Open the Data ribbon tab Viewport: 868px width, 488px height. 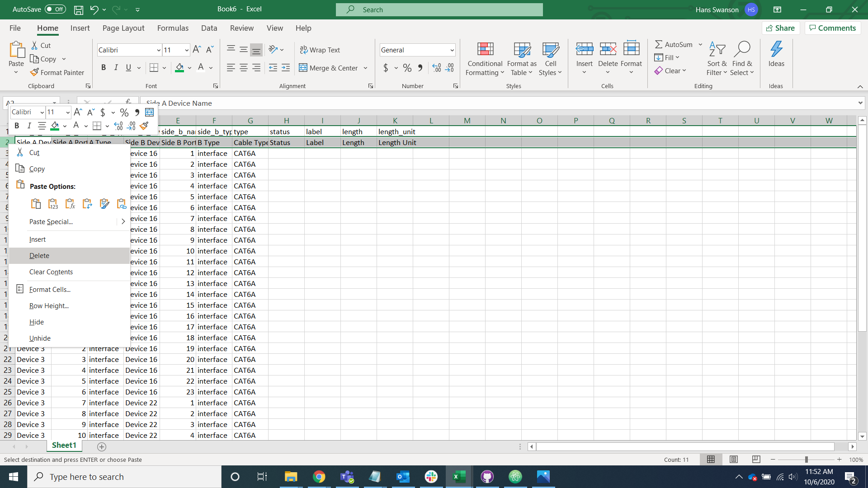pos(209,28)
